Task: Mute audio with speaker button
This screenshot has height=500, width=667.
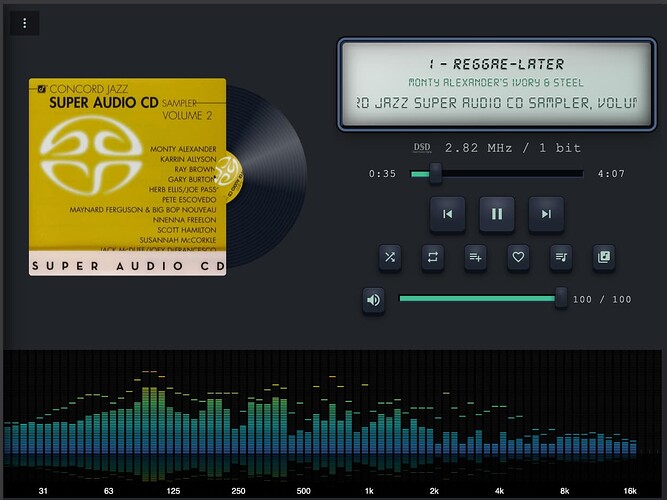Action: point(373,300)
